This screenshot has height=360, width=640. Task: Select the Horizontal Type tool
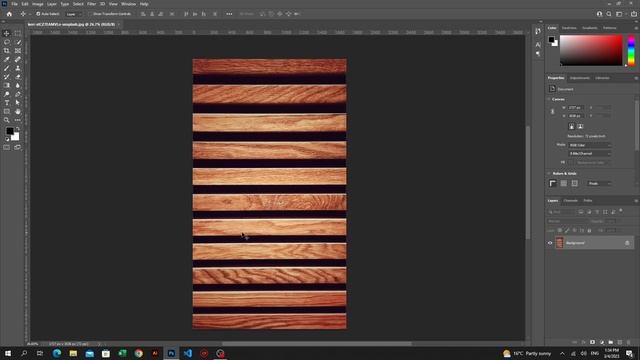7,103
